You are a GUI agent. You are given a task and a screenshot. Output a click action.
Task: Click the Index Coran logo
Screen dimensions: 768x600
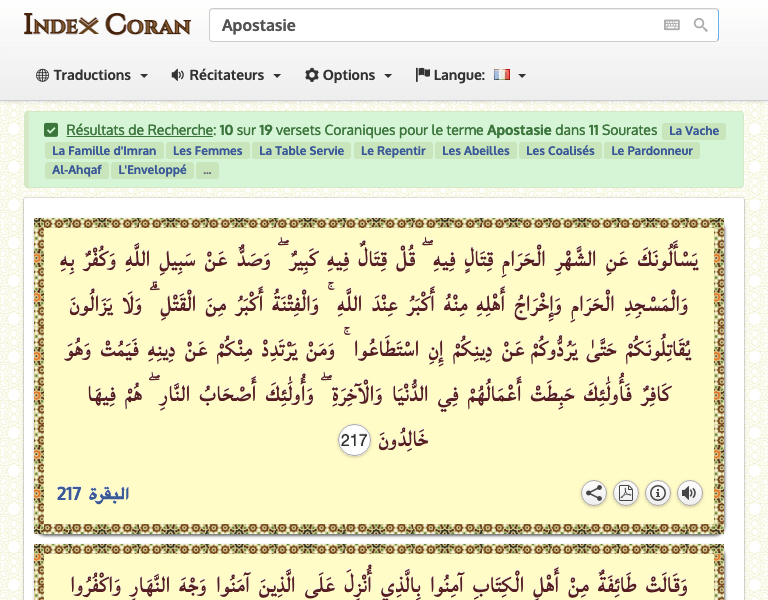point(107,24)
